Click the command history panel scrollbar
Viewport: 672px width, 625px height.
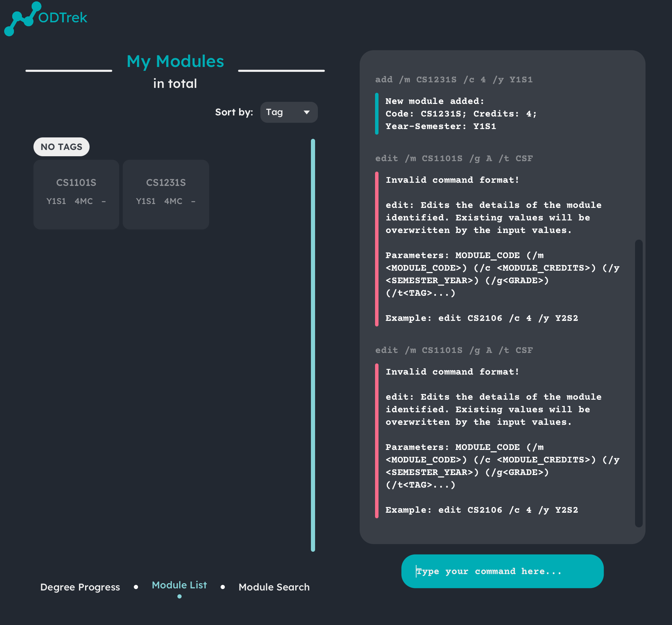click(639, 383)
